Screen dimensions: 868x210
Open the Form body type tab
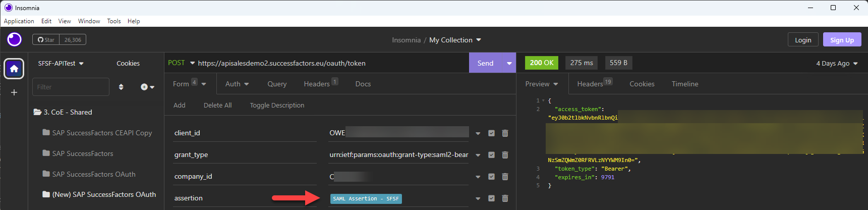[x=189, y=84]
